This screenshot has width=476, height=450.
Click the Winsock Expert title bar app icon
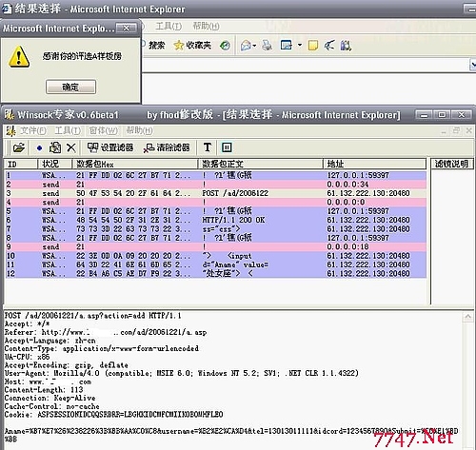(10, 115)
